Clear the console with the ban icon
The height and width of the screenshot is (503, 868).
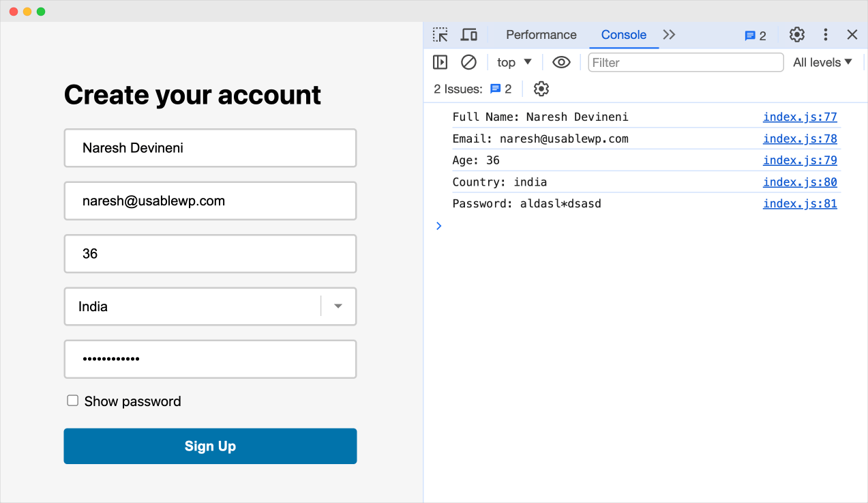(x=468, y=62)
